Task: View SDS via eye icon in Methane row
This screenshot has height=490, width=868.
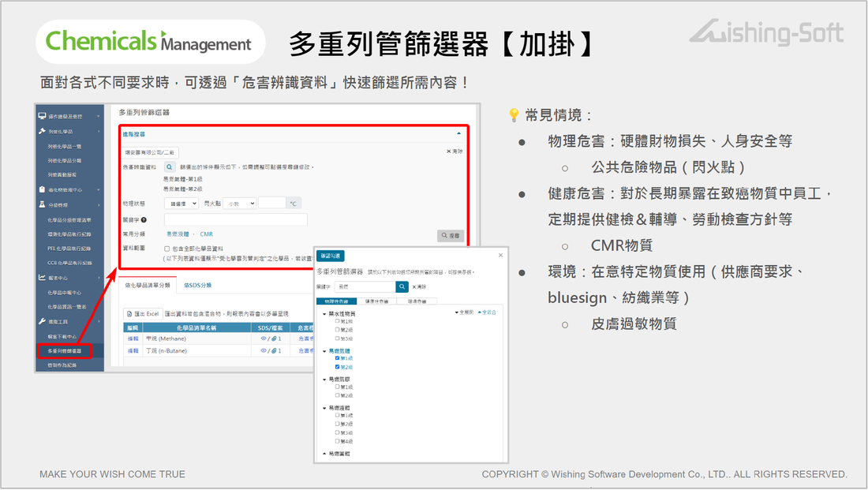Action: tap(264, 339)
